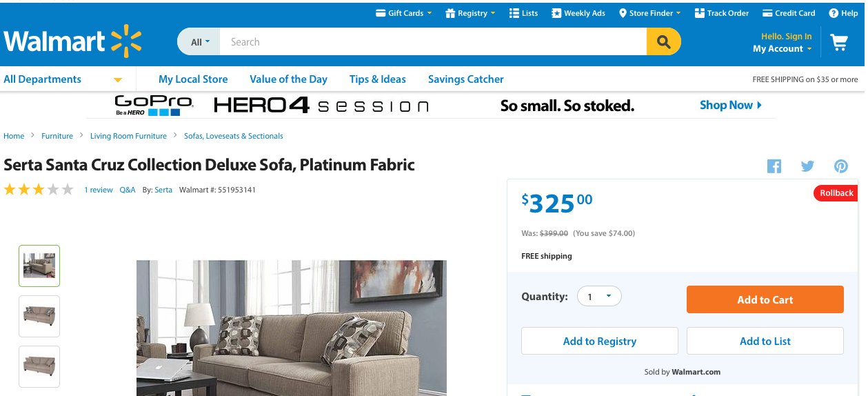Click the Help question mark icon
Viewport: 868px width, 396px height.
834,13
